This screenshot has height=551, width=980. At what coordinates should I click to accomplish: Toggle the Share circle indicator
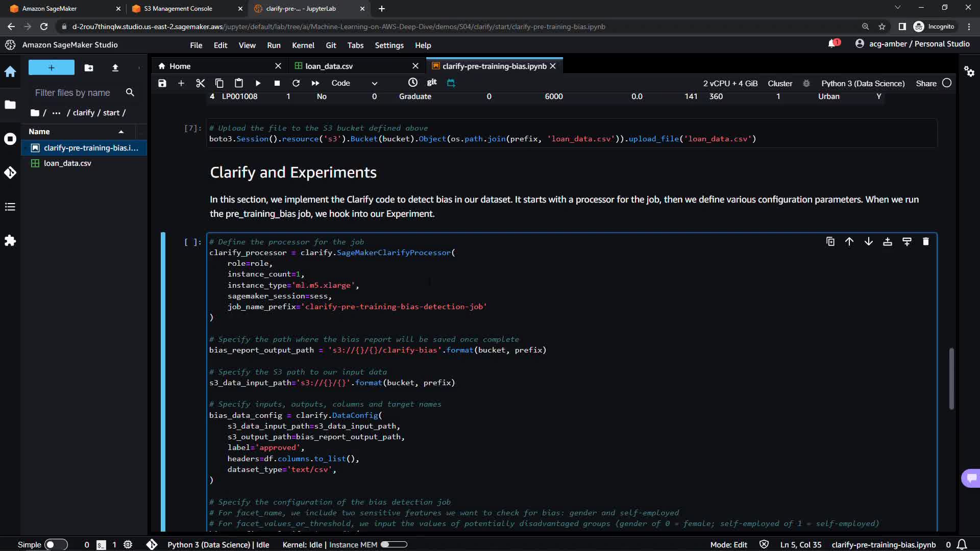point(947,83)
